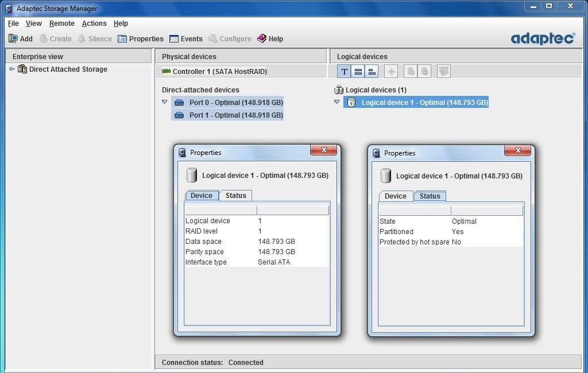588x373 pixels.
Task: Click the Controller 1 card icon
Action: click(x=166, y=71)
